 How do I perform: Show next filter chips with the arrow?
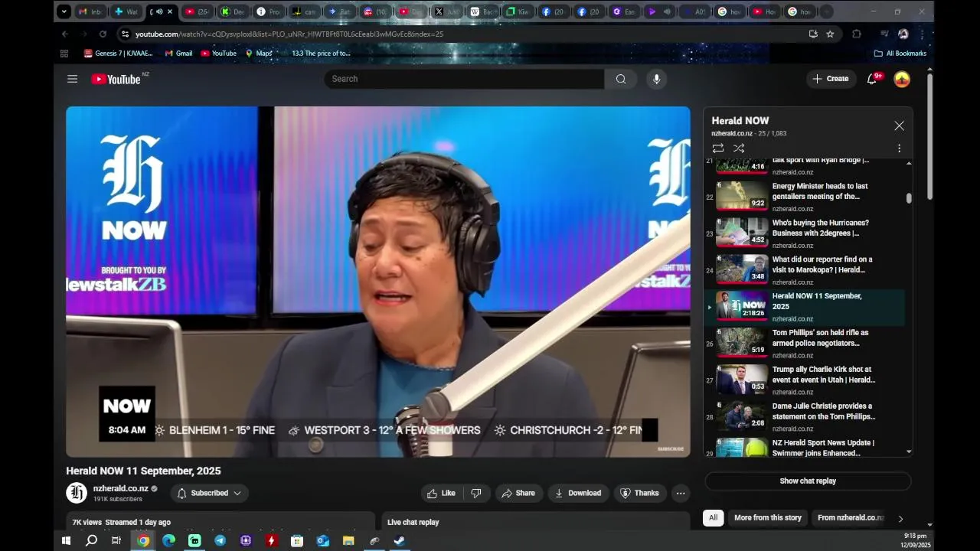pos(900,518)
